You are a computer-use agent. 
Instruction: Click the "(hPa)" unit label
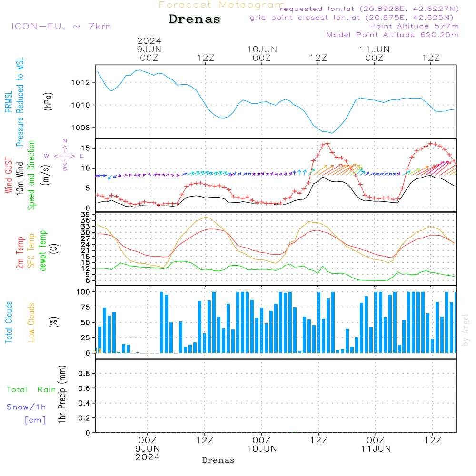click(48, 101)
